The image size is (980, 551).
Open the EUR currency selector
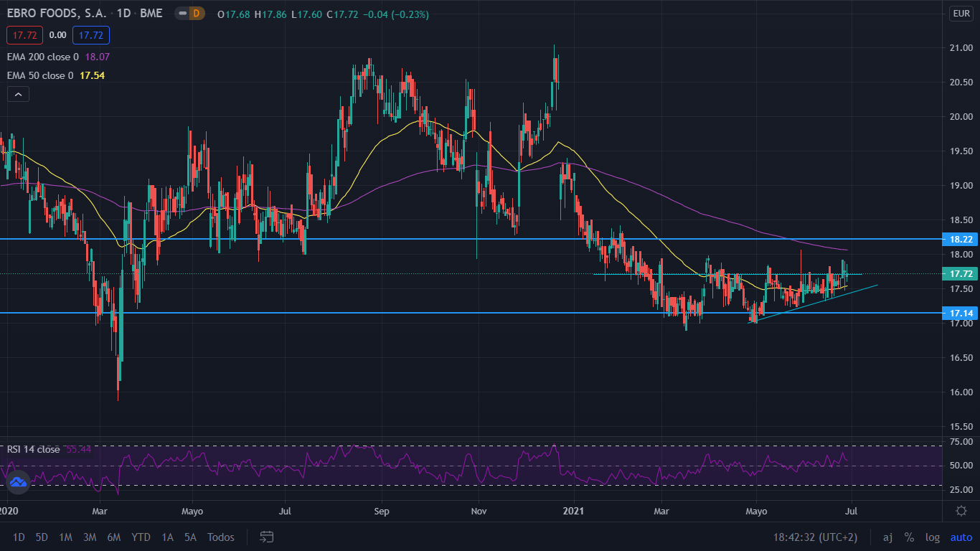961,14
